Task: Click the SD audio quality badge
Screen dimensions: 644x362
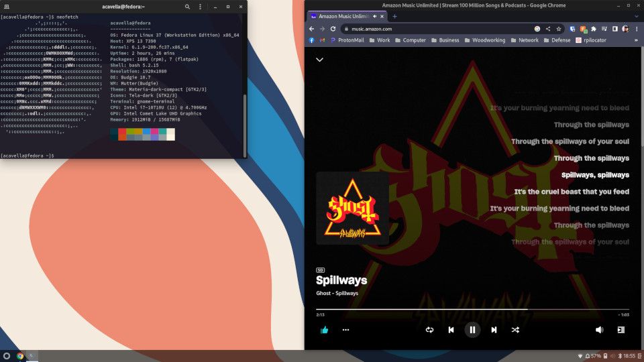Action: point(321,270)
